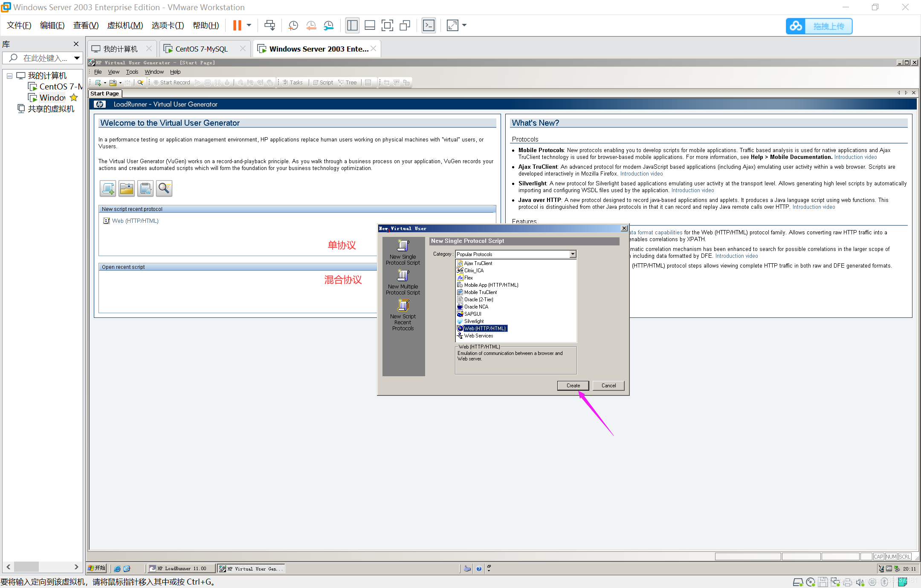Click VMware console view icon
Image resolution: width=921 pixels, height=588 pixels.
pos(429,26)
